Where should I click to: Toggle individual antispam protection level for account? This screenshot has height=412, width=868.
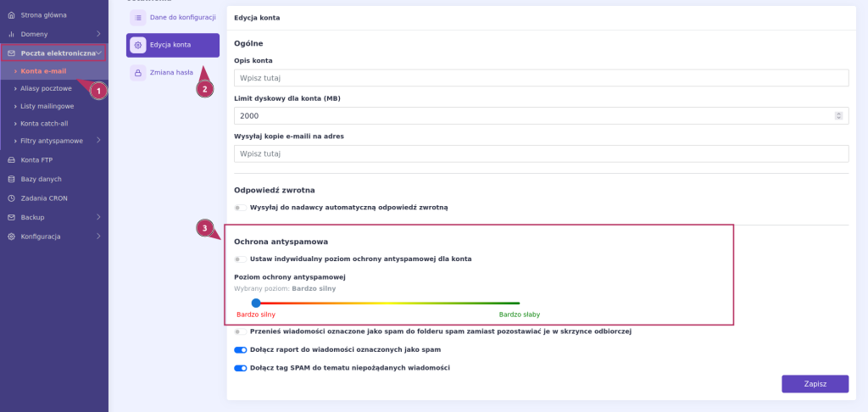click(x=240, y=259)
